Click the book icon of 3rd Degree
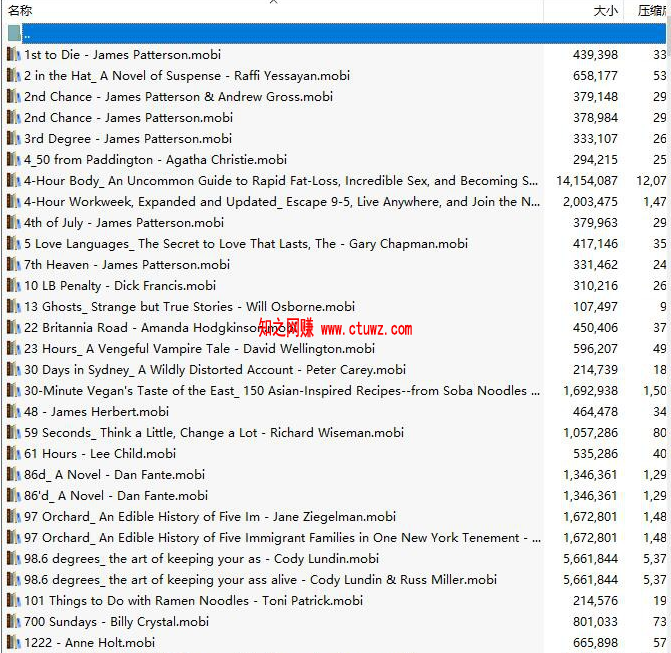The width and height of the screenshot is (671, 653). 13,138
